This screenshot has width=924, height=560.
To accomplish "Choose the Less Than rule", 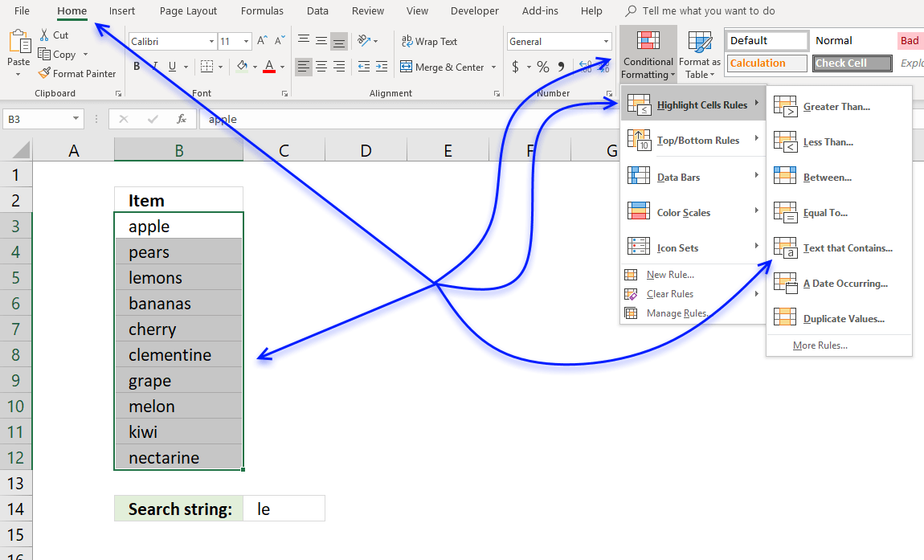I will (x=839, y=142).
